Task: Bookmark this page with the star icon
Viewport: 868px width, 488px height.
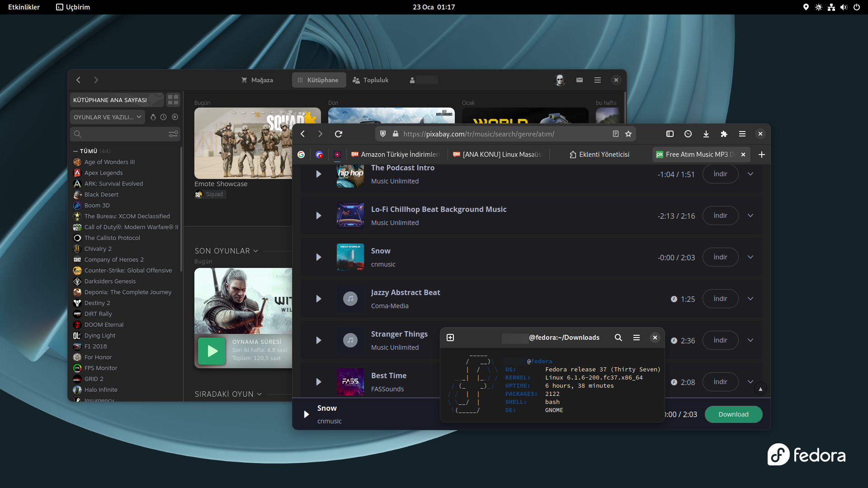Action: point(628,134)
